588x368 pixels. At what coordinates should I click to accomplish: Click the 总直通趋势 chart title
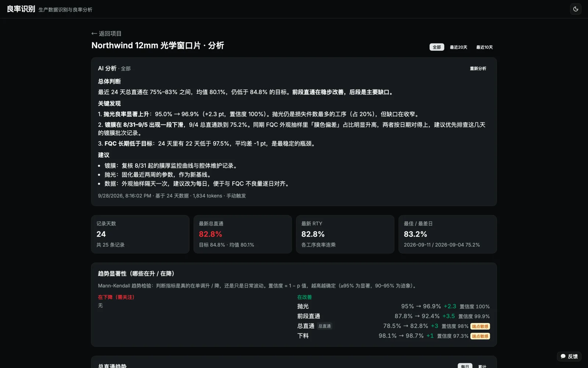click(112, 366)
